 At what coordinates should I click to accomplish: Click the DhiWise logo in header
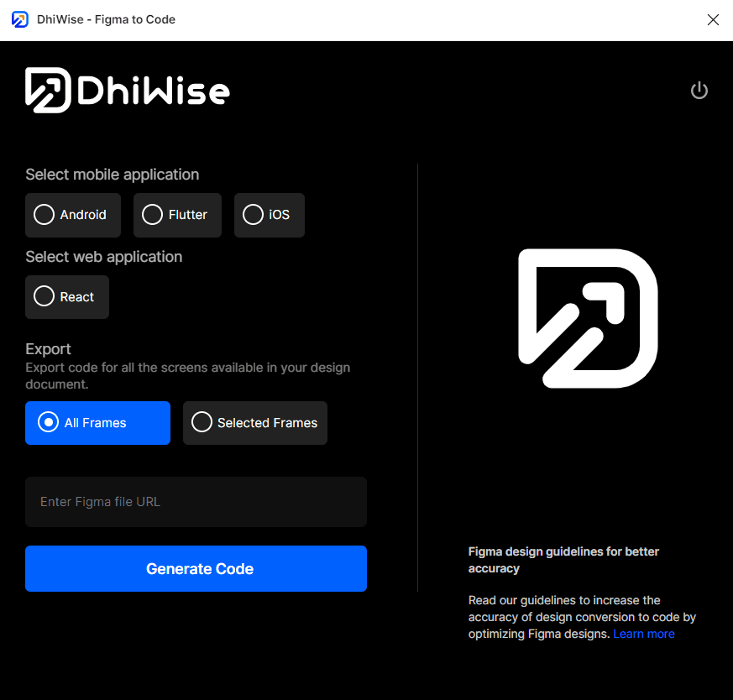[x=128, y=90]
